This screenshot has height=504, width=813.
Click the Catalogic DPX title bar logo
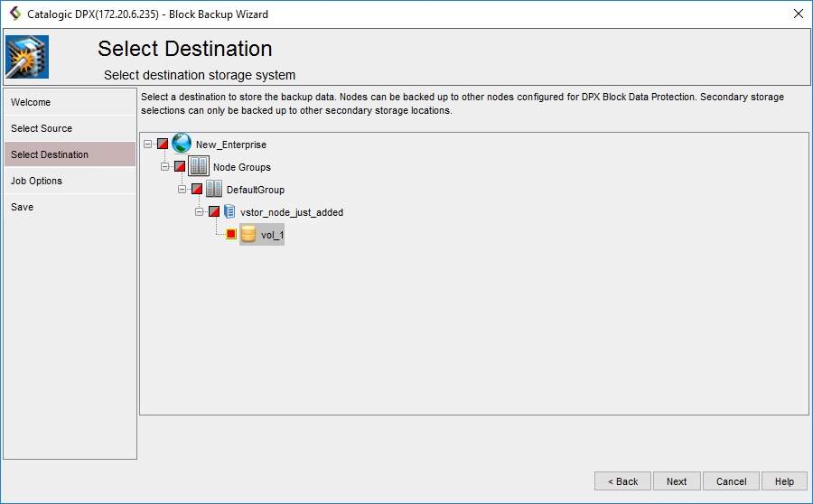tap(14, 14)
